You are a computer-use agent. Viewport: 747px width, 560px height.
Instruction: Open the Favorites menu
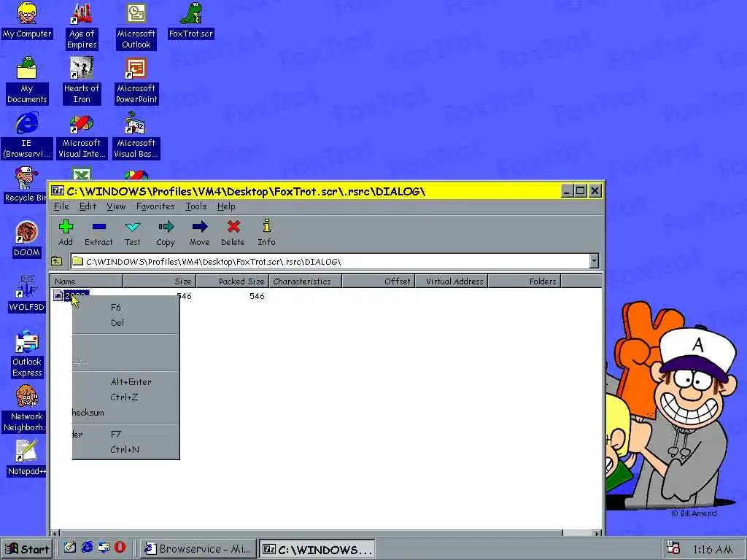[x=155, y=206]
